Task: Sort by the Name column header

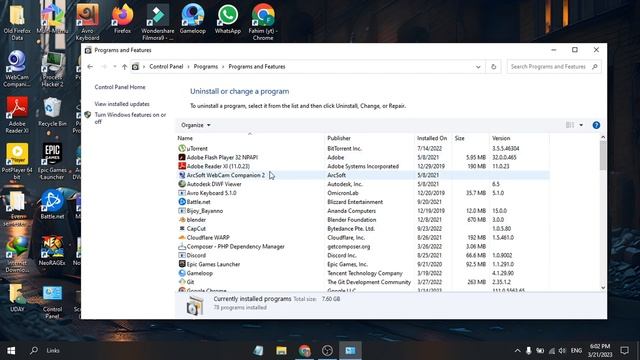Action: (250, 138)
